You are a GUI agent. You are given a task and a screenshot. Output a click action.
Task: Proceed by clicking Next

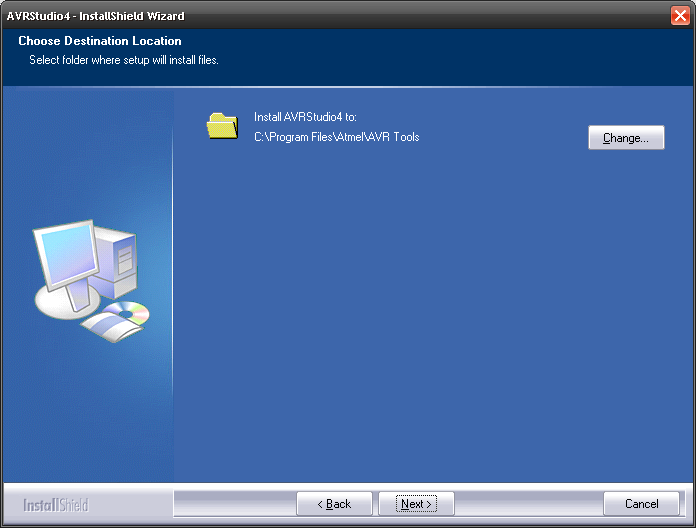pyautogui.click(x=416, y=504)
